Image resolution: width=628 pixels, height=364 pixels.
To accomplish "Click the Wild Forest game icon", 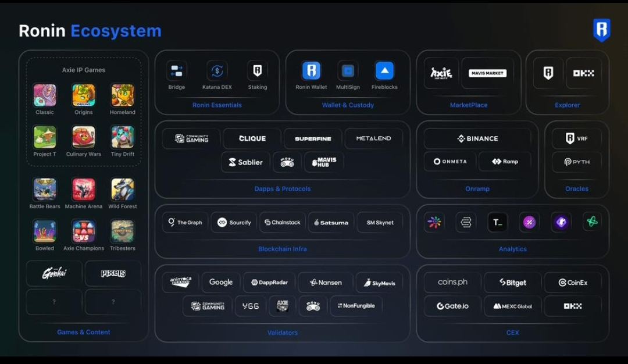I will coord(123,190).
